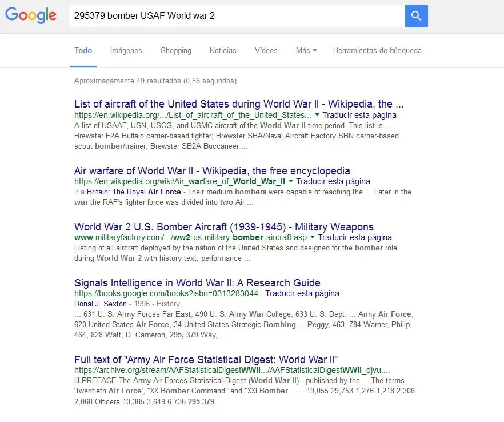Open the Noticias tab
504x422 pixels.
[x=223, y=50]
